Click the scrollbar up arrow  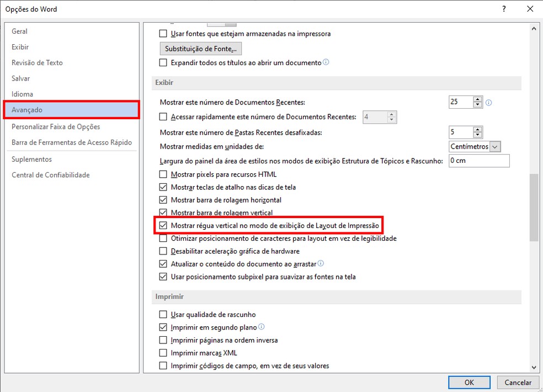click(x=534, y=29)
